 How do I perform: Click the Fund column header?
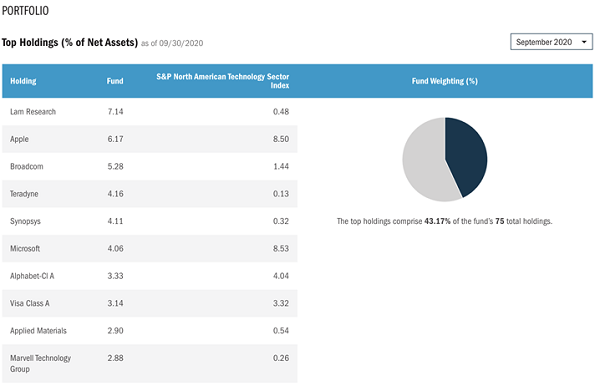[x=115, y=81]
